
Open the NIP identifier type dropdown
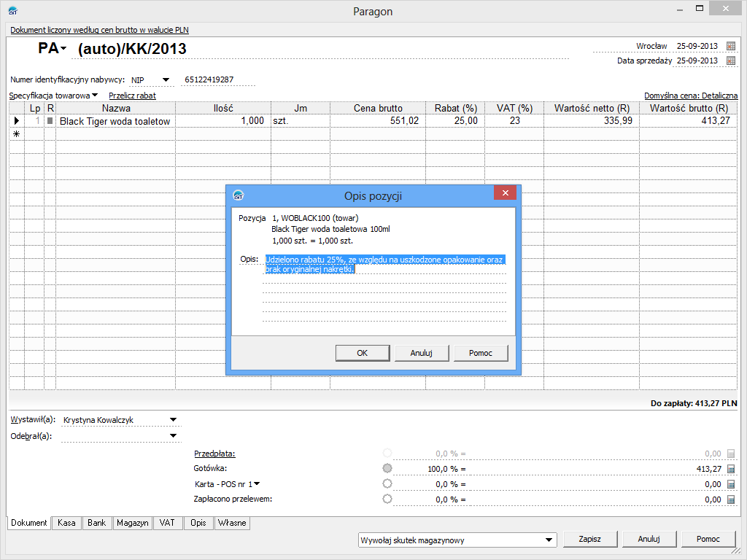point(166,80)
